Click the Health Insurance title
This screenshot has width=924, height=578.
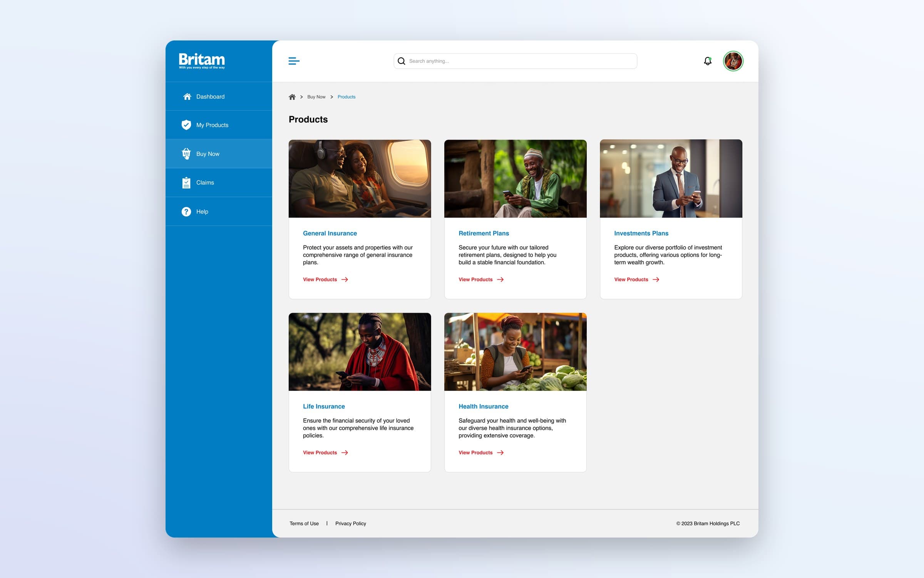coord(483,406)
